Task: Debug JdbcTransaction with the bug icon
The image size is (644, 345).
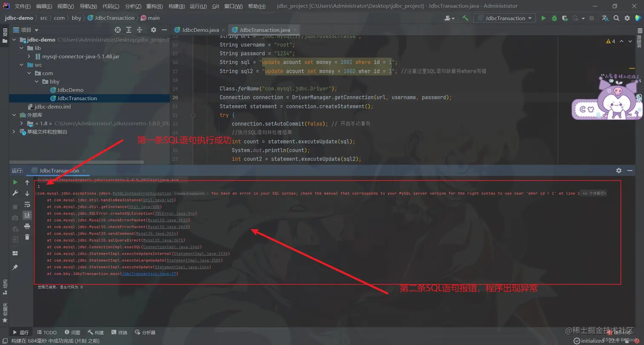Action: coord(554,18)
